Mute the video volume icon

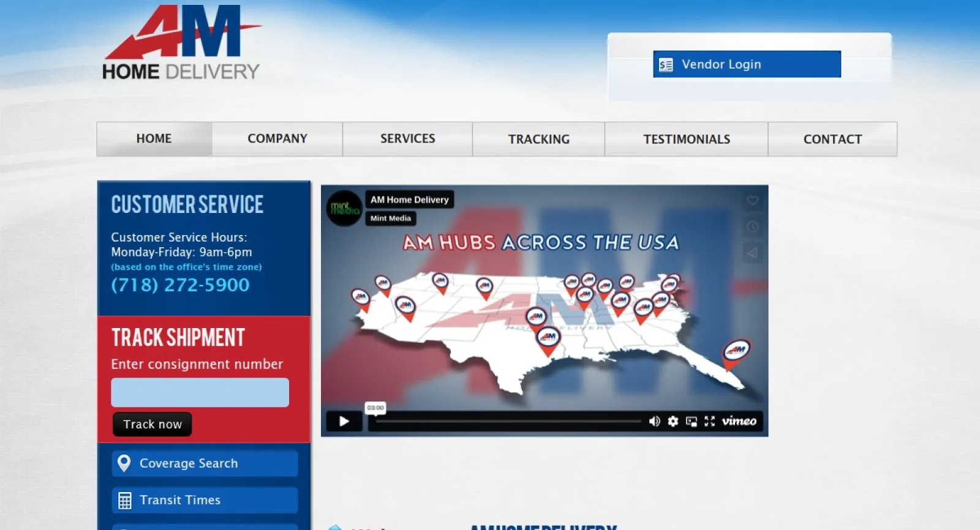[654, 421]
